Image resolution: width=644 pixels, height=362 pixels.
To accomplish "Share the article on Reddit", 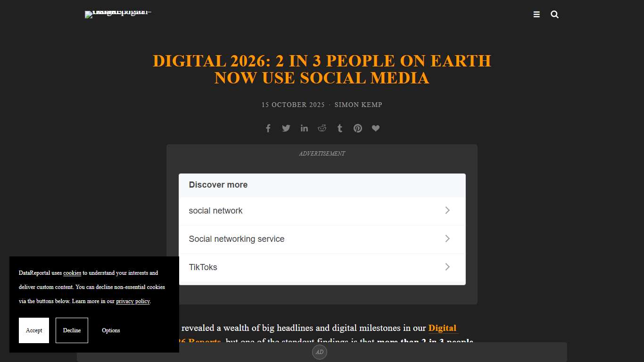I will pos(322,128).
